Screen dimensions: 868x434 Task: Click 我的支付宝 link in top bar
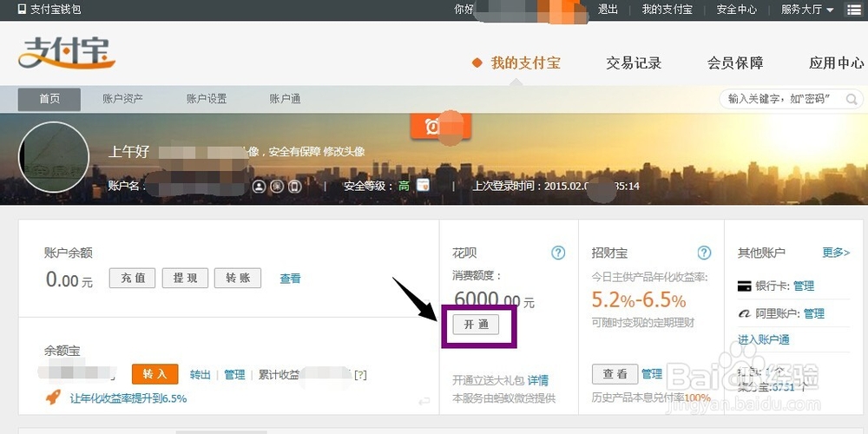pyautogui.click(x=667, y=10)
